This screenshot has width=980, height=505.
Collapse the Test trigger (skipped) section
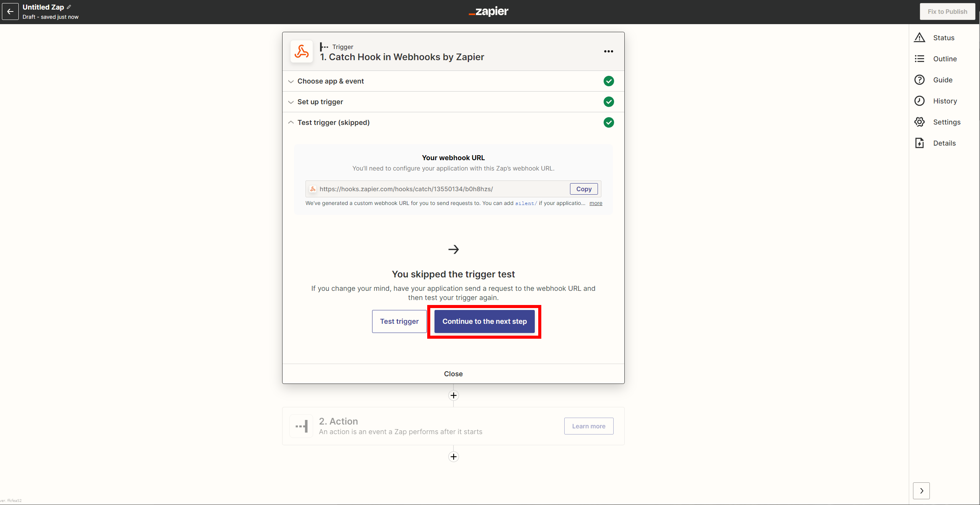[333, 123]
